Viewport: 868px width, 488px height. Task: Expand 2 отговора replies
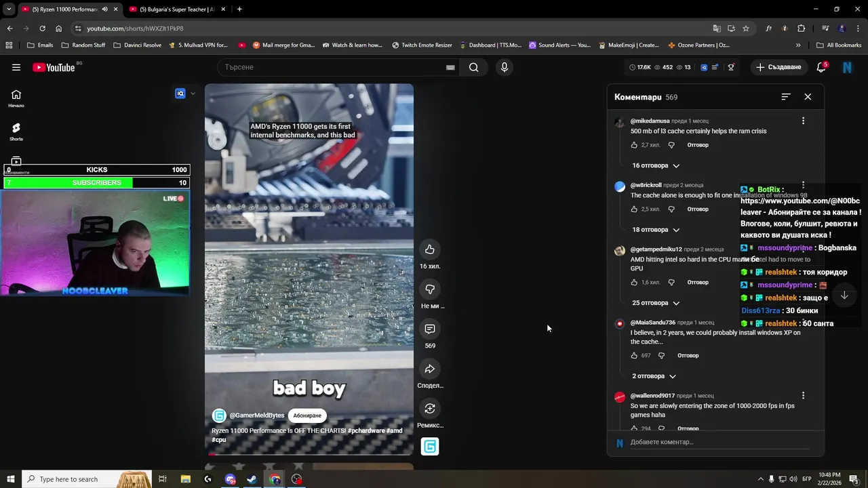654,376
